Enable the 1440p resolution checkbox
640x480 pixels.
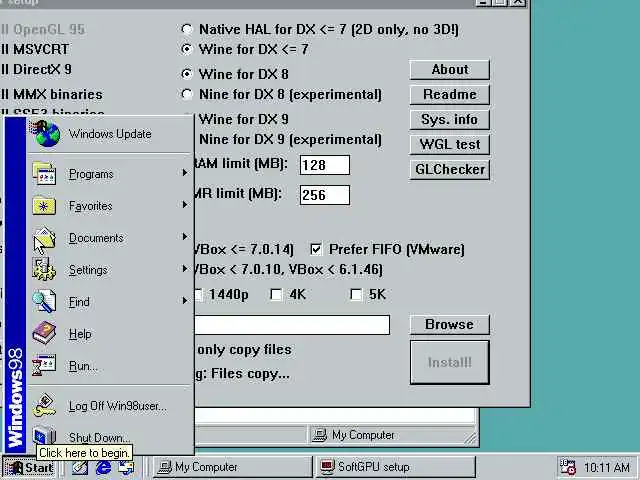(x=198, y=294)
